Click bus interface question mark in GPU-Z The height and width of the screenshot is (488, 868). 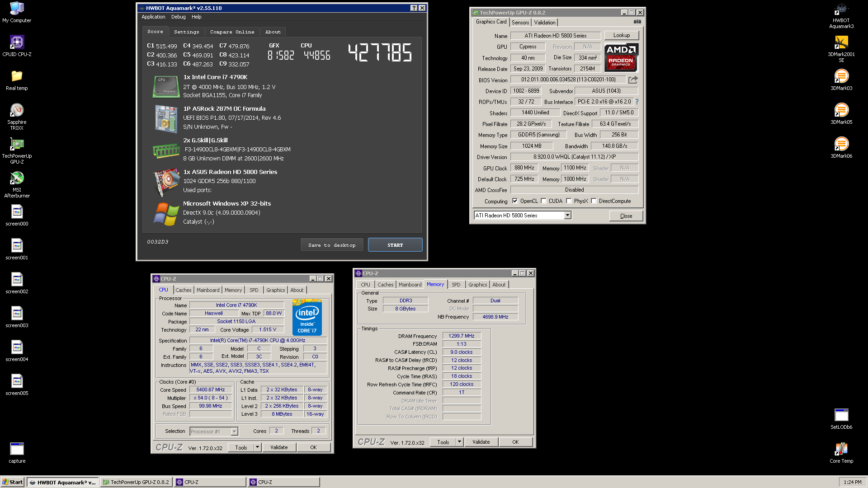637,102
